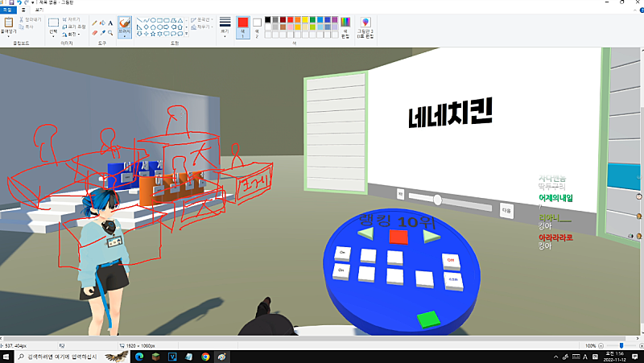Switch to the Home tab
Viewport: 644px width, 363px height.
[23, 10]
